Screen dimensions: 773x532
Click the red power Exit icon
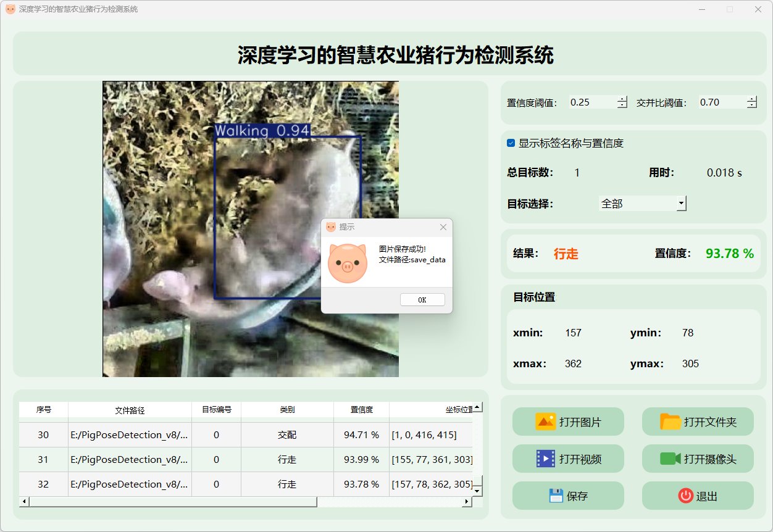click(685, 496)
